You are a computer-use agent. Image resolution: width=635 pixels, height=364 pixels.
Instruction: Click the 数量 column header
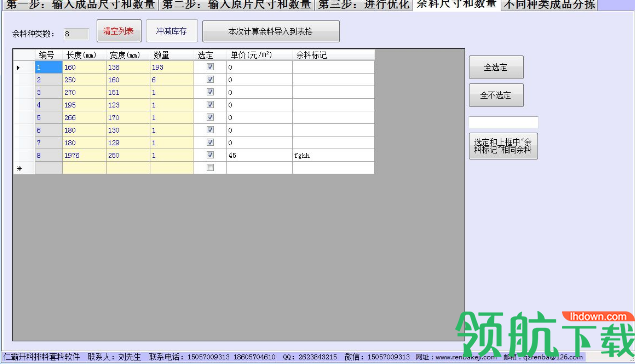point(172,55)
